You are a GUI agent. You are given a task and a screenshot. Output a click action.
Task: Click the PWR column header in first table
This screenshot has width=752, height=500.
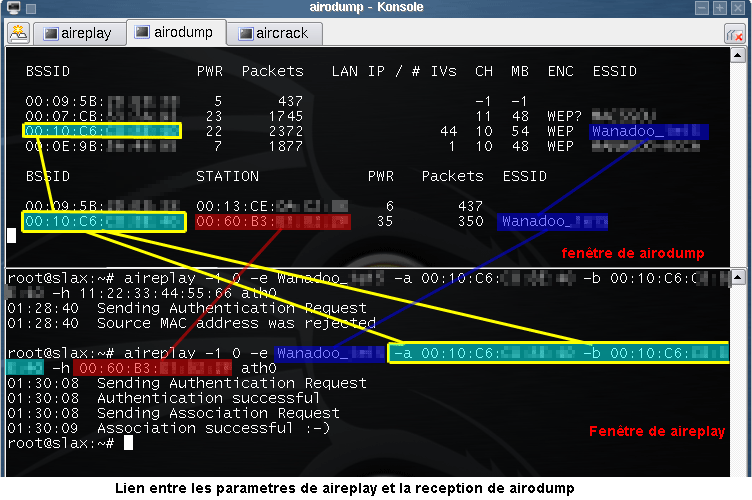coord(210,71)
